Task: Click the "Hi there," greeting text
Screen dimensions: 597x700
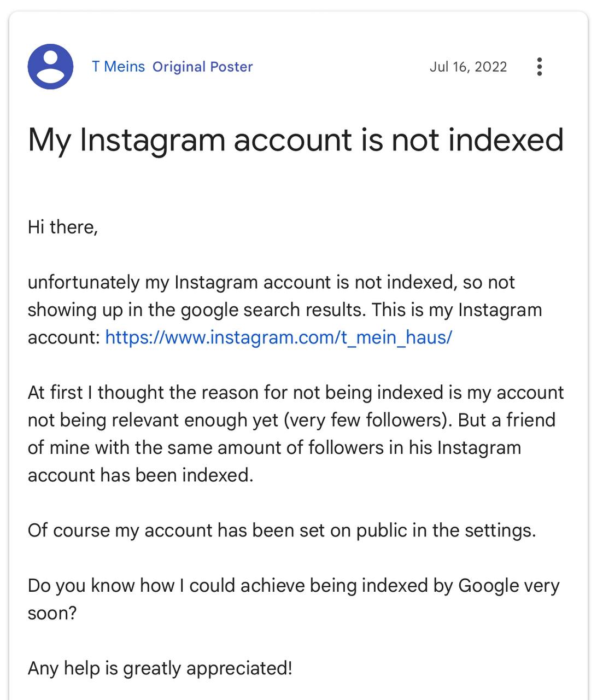Action: pos(63,227)
